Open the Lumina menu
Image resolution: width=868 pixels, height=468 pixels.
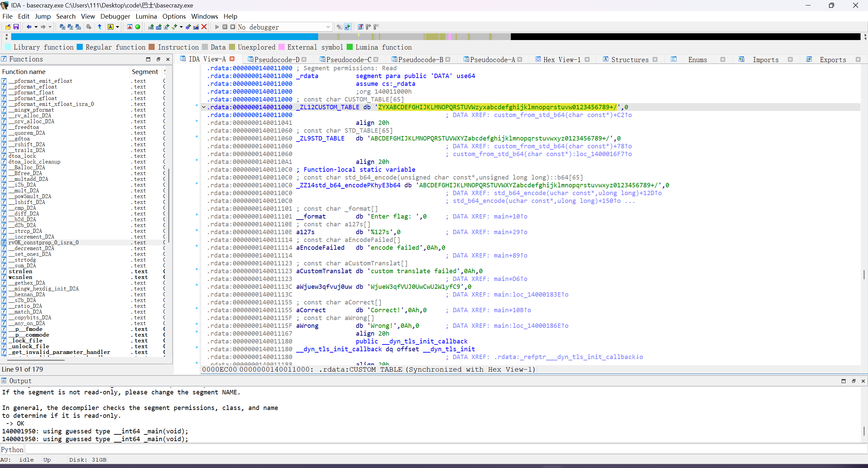tap(146, 16)
